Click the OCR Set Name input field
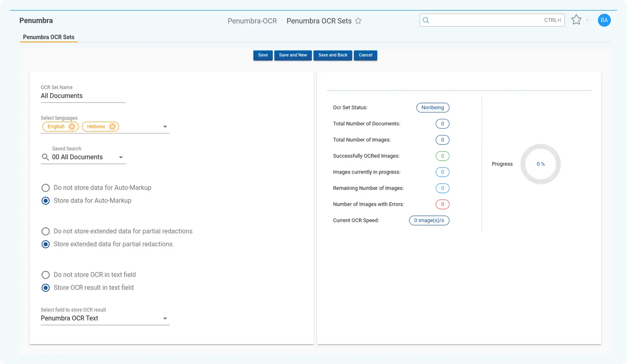 [83, 96]
